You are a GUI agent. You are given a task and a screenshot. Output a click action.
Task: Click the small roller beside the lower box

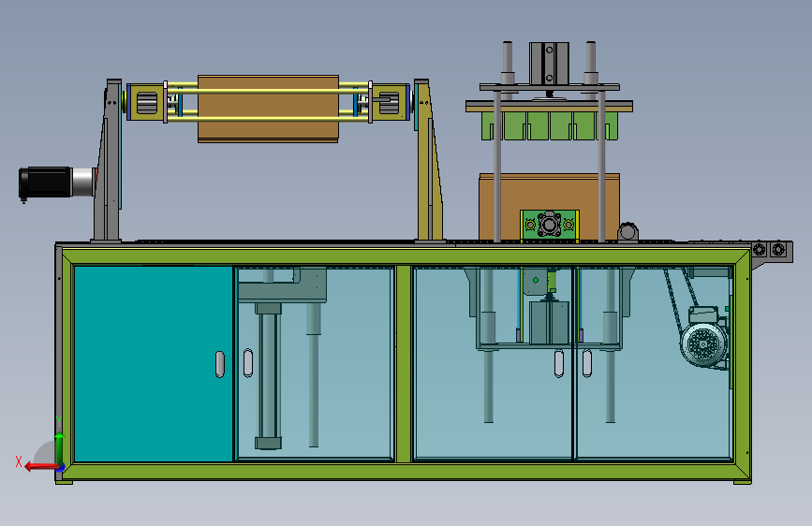coord(627,231)
